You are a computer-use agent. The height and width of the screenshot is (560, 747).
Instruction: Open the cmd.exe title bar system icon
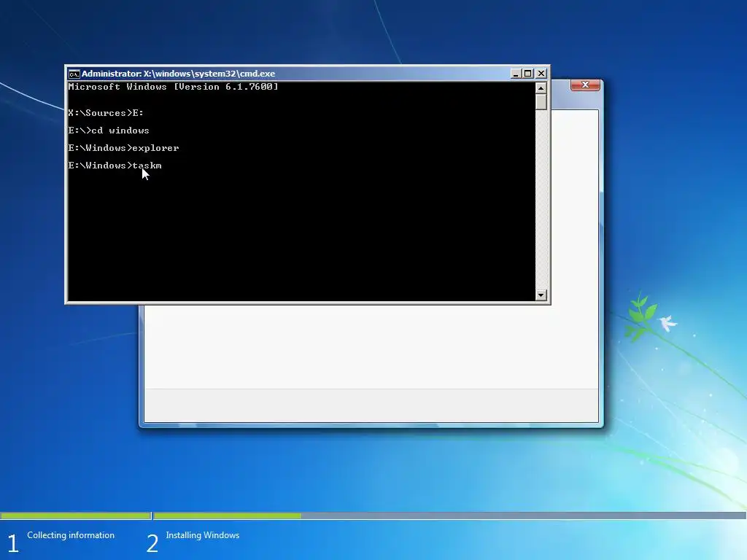74,74
